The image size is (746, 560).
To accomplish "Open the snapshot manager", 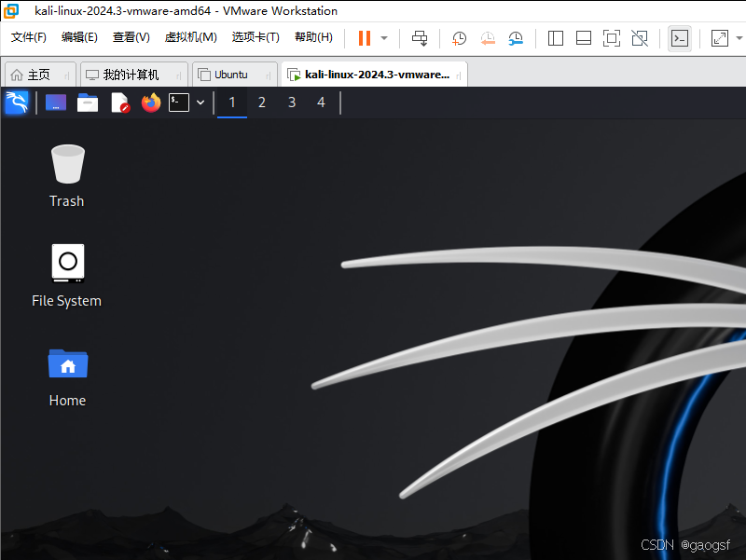I will pyautogui.click(x=516, y=38).
